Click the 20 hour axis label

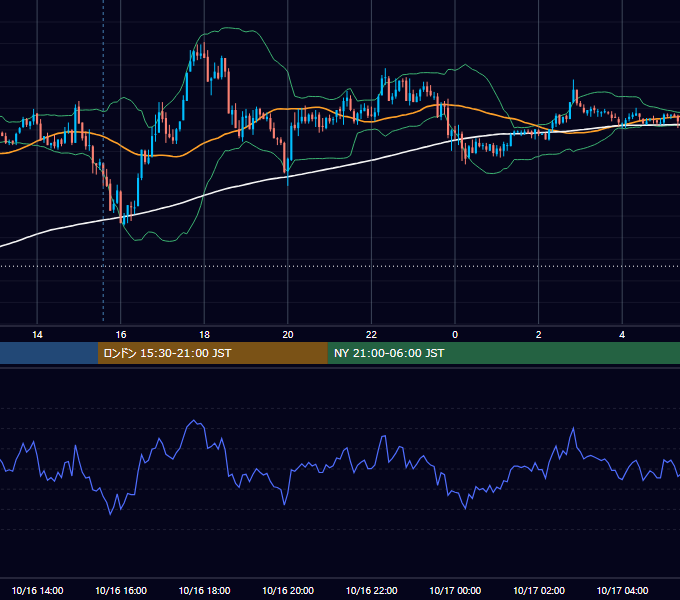288,335
